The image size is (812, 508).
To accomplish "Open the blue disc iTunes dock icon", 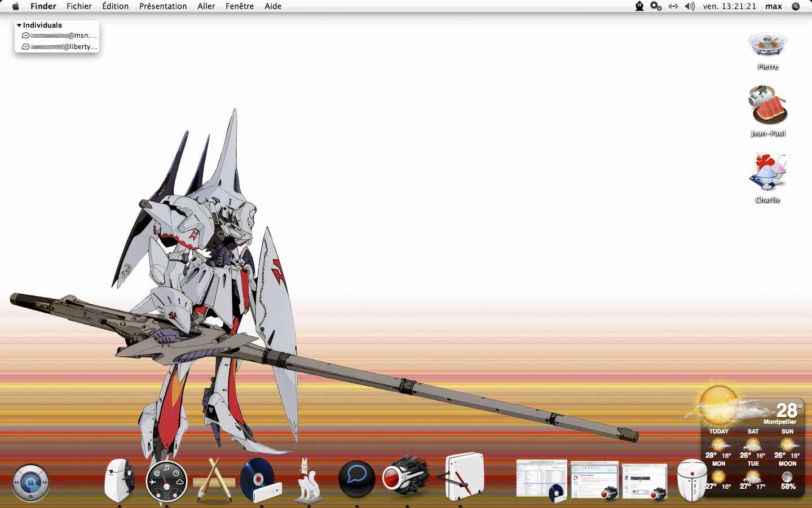I will (x=261, y=480).
